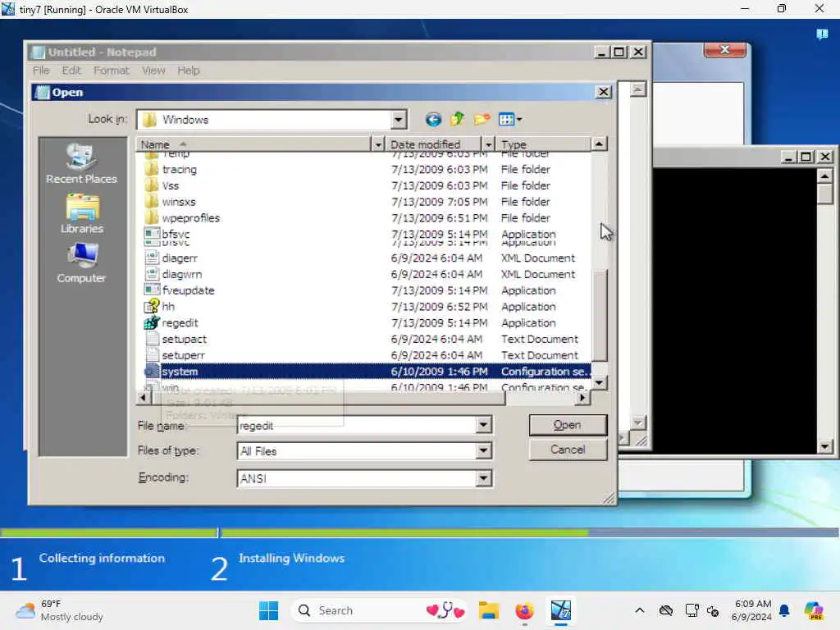Open the Name column filter dropdown arrow
Screen dimensions: 840x630
pos(377,144)
